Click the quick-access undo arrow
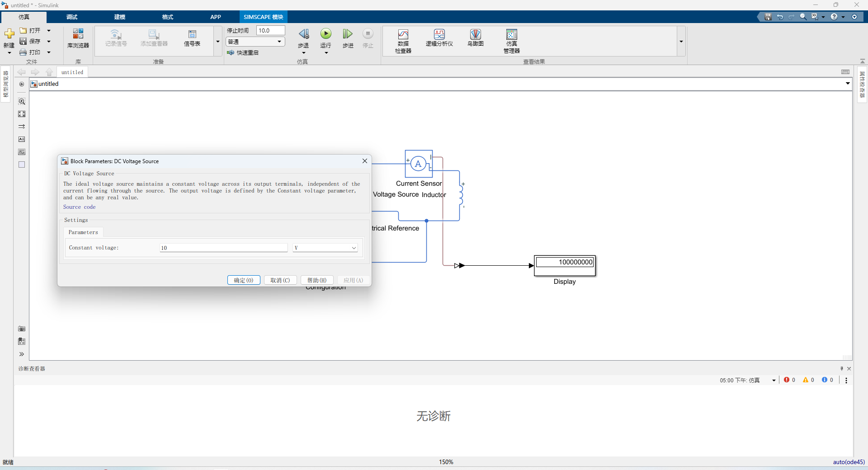 (x=780, y=17)
